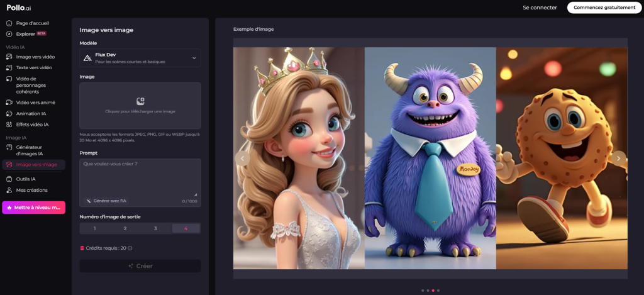
Task: Open Explorer BETA menu item
Action: point(33,34)
